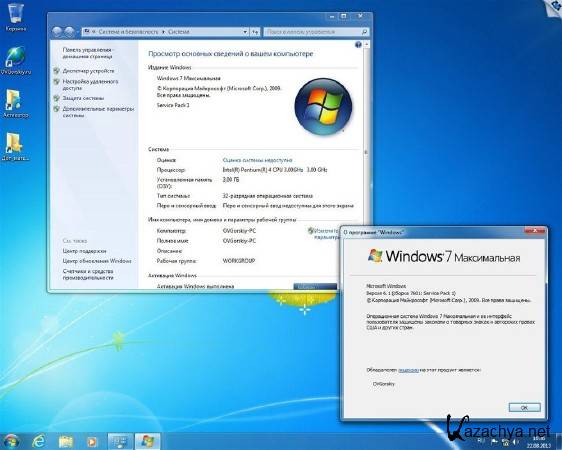Click the Windows logo orb in System window

click(x=323, y=107)
